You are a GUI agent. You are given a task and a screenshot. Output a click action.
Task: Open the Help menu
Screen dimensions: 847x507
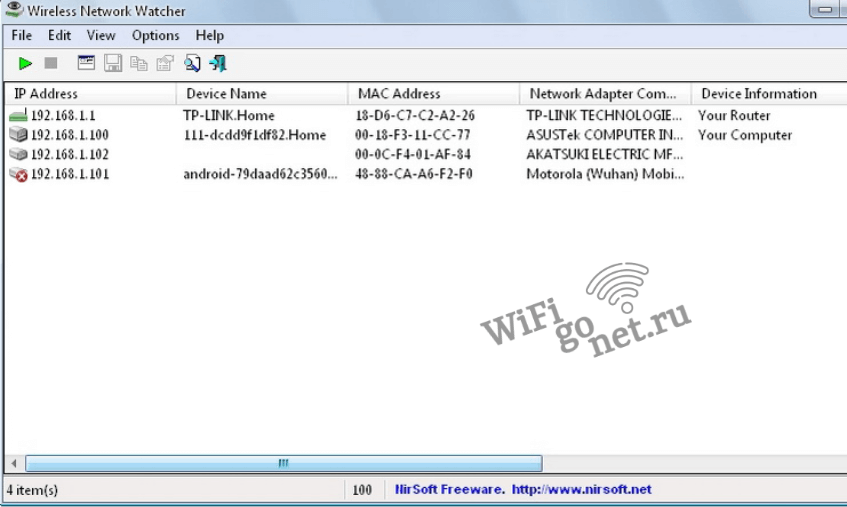tap(210, 35)
